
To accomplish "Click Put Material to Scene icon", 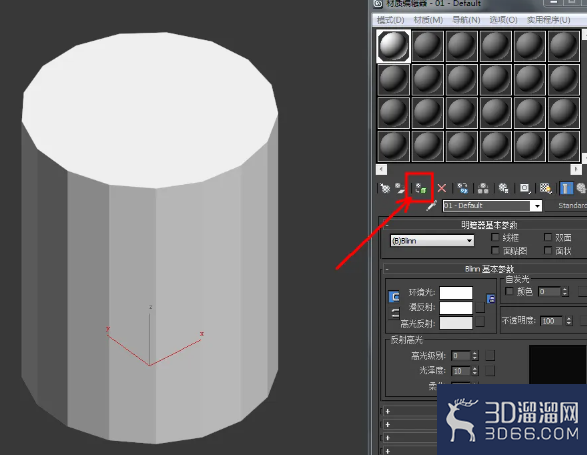I will pos(400,188).
